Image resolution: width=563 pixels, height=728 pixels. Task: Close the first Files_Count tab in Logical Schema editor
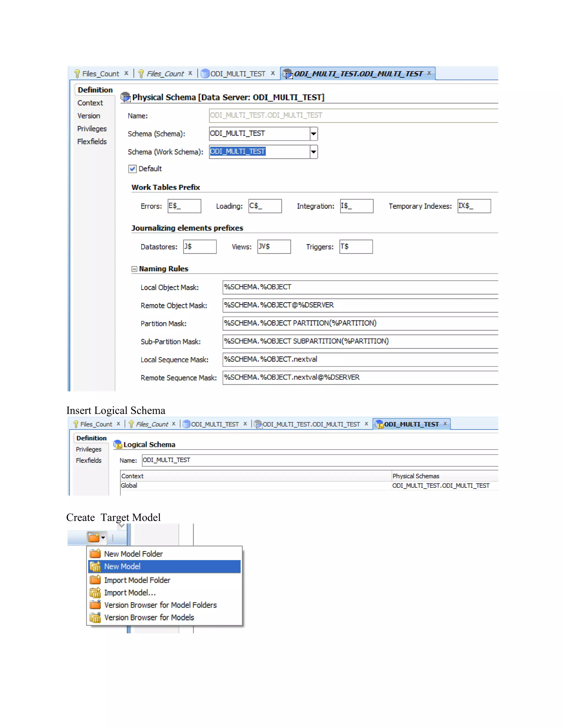[118, 424]
